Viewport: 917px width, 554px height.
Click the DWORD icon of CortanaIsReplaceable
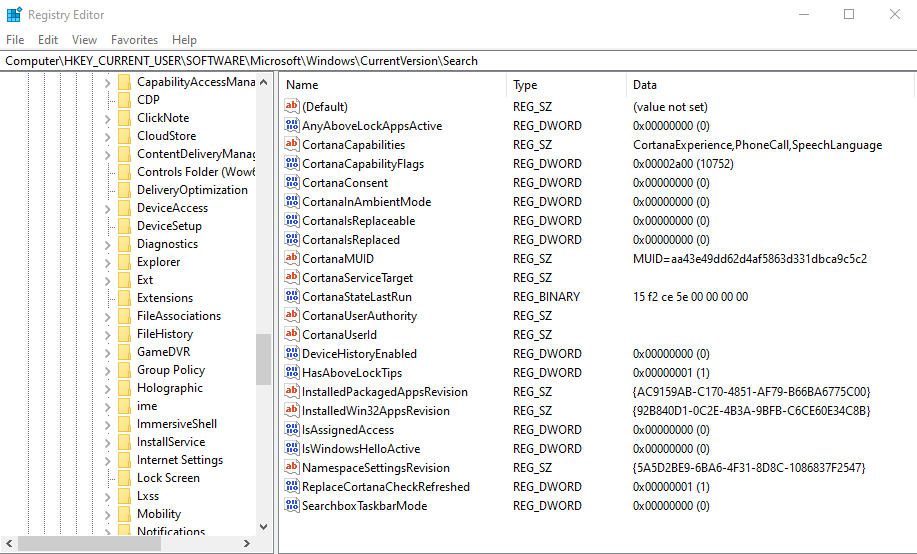tap(291, 220)
